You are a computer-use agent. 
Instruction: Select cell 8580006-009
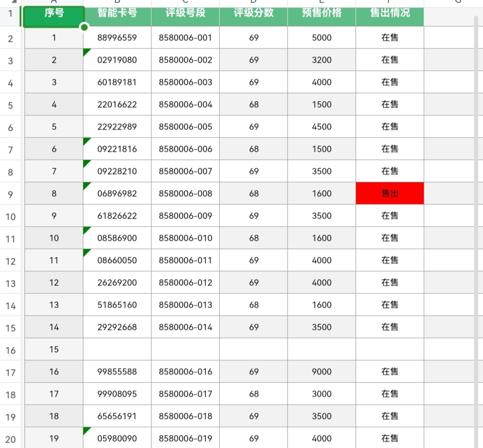(x=185, y=216)
